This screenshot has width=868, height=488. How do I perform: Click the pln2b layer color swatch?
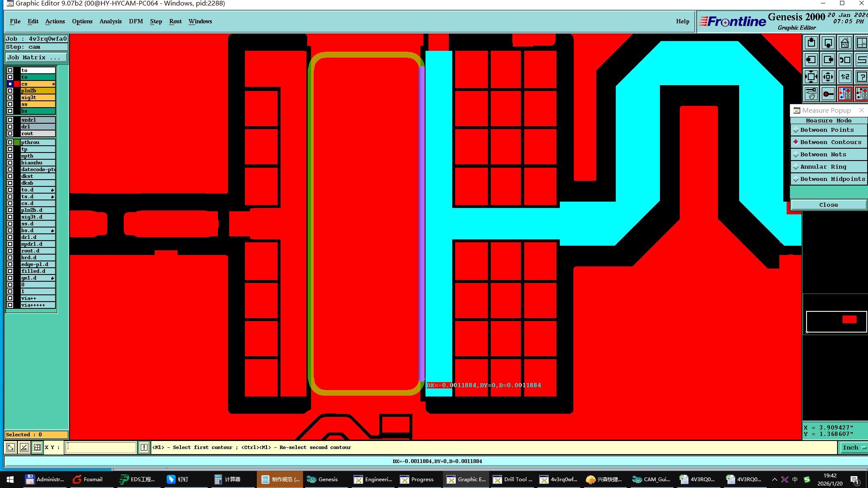coord(17,91)
